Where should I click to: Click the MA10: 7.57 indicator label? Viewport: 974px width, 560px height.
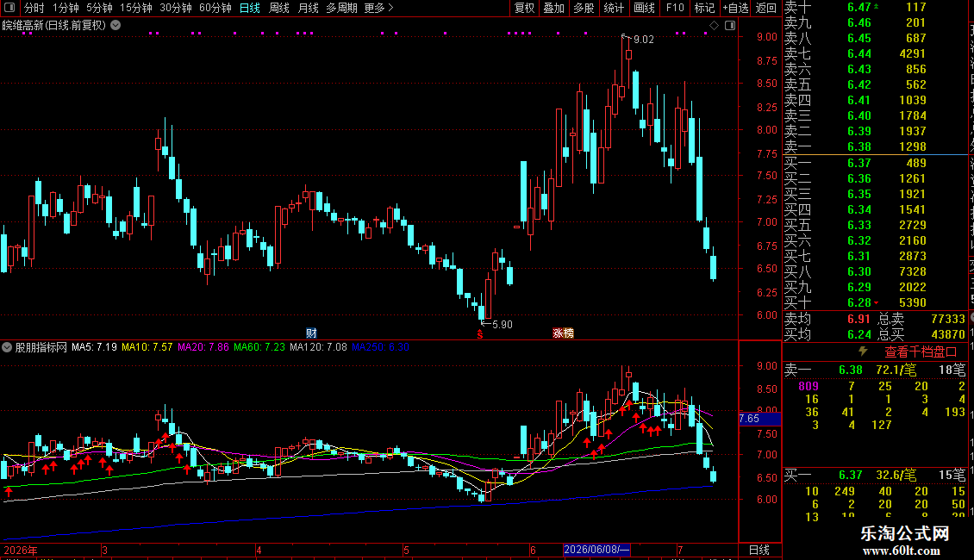(x=147, y=347)
